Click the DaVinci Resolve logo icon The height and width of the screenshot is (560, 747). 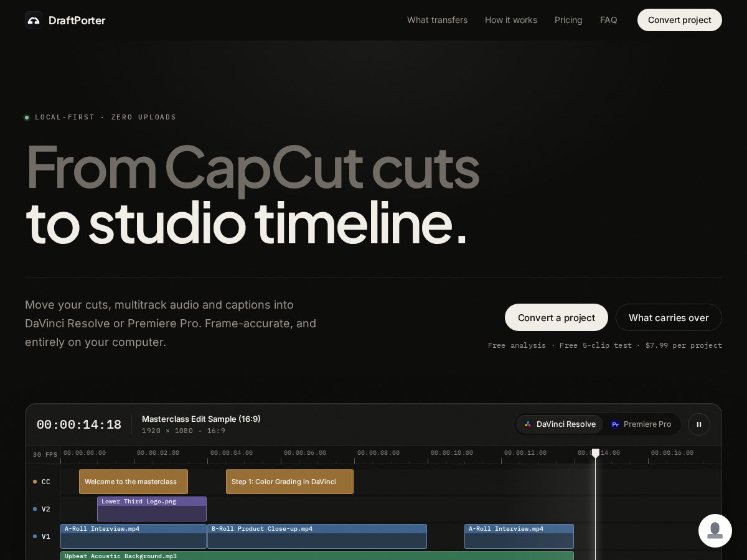[x=528, y=424]
